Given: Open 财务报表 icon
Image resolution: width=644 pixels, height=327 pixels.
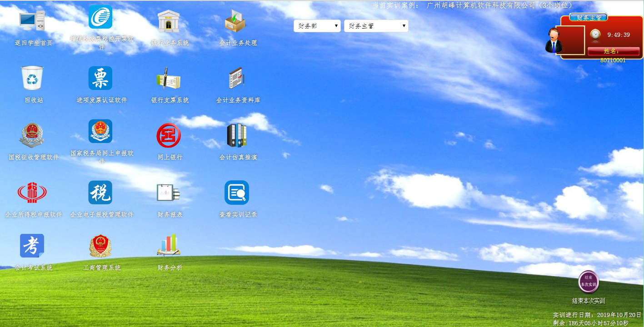Looking at the screenshot, I should [x=169, y=193].
